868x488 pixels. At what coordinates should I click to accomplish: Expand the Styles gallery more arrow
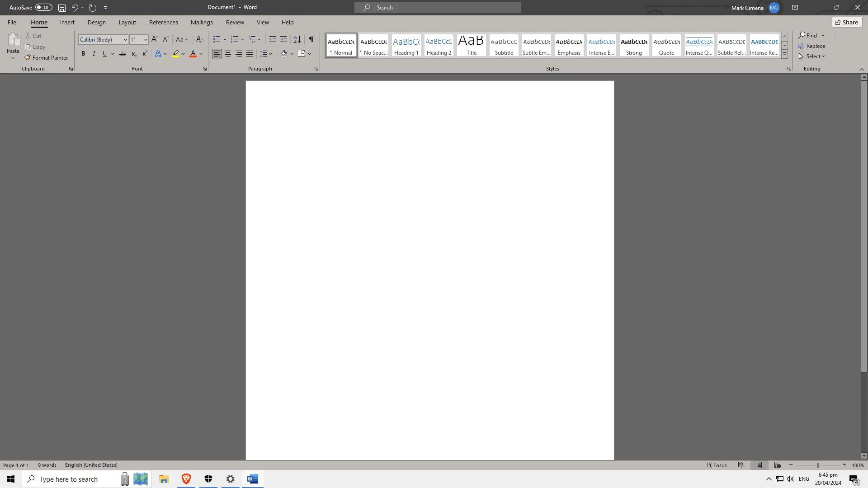(785, 54)
